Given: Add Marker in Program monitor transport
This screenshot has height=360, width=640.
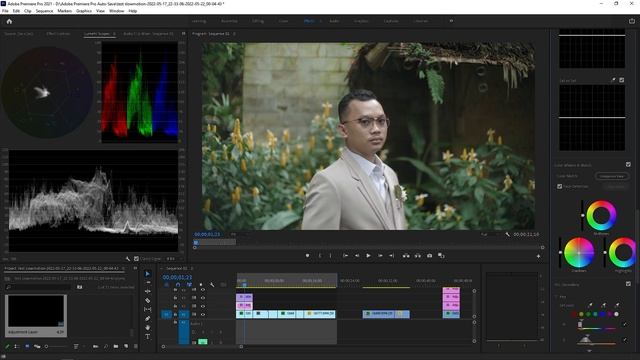Looking at the screenshot, I should point(307,256).
